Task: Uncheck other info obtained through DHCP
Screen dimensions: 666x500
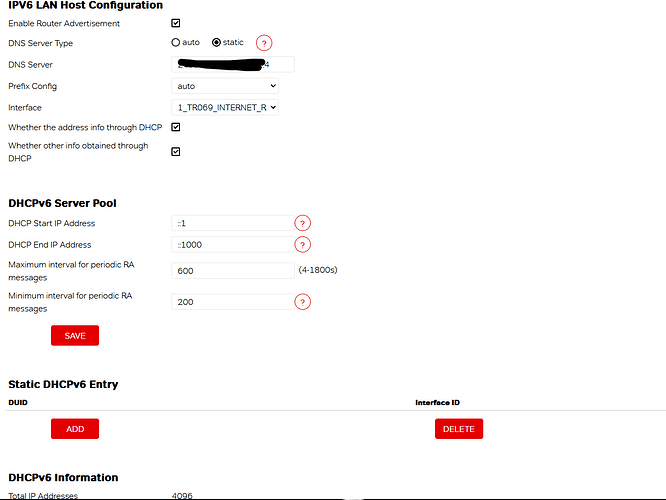Action: click(x=176, y=152)
